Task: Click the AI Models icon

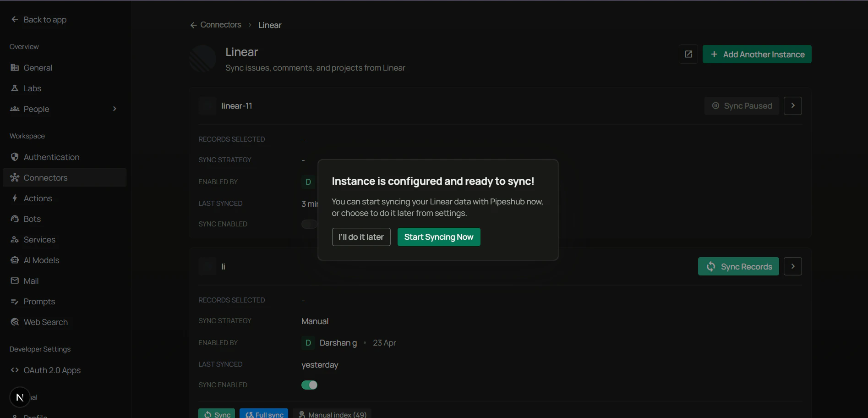Action: (x=15, y=260)
